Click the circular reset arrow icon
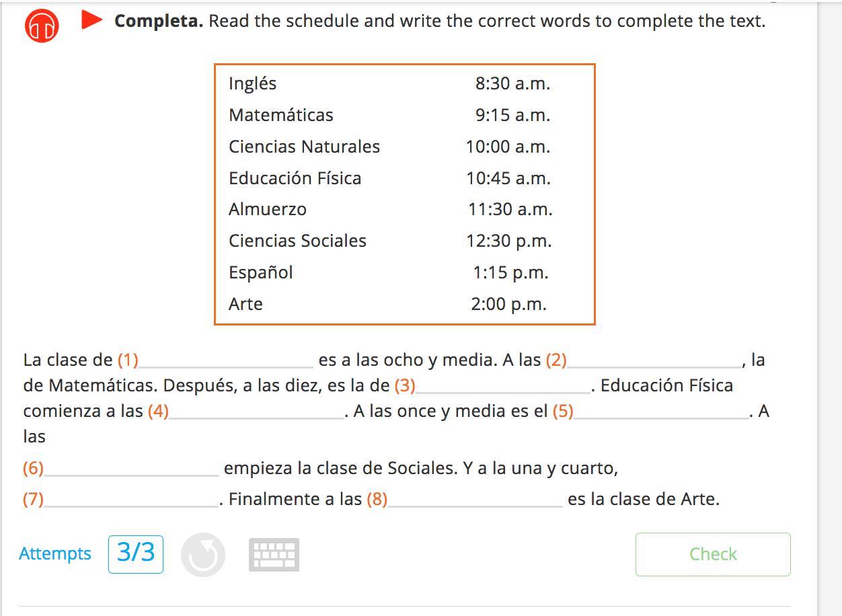The image size is (842, 616). (203, 555)
